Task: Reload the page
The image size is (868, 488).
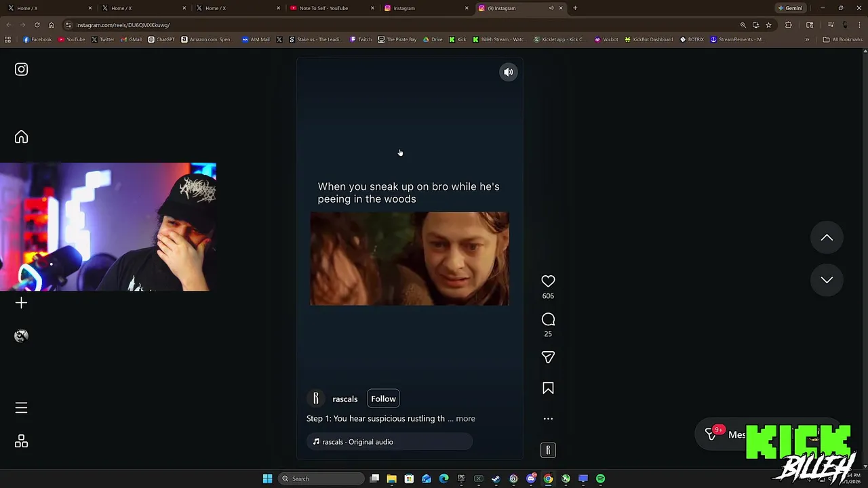Action: tap(37, 25)
